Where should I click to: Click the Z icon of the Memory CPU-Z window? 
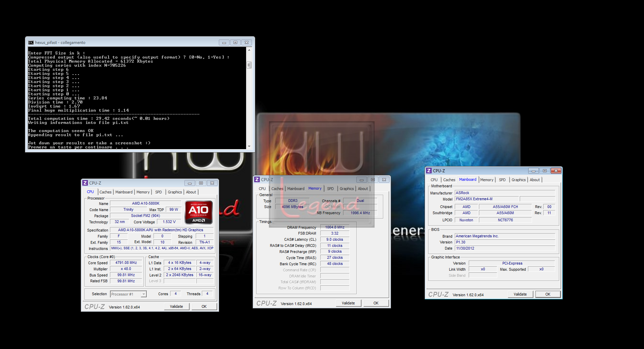(x=257, y=179)
